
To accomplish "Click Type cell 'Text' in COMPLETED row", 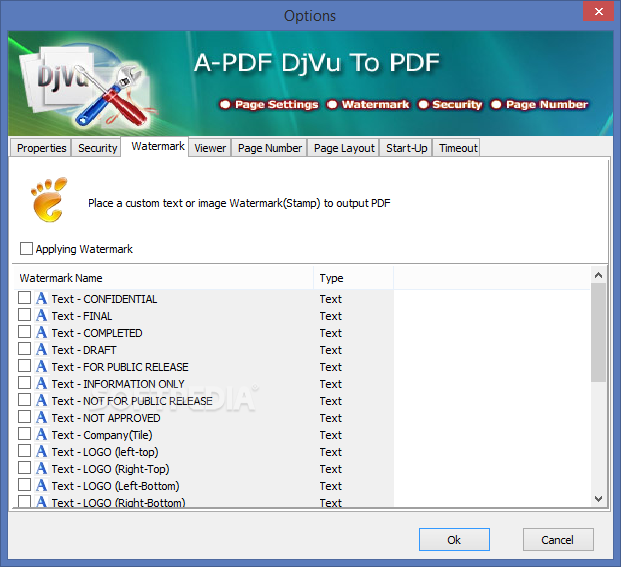I will tap(331, 333).
